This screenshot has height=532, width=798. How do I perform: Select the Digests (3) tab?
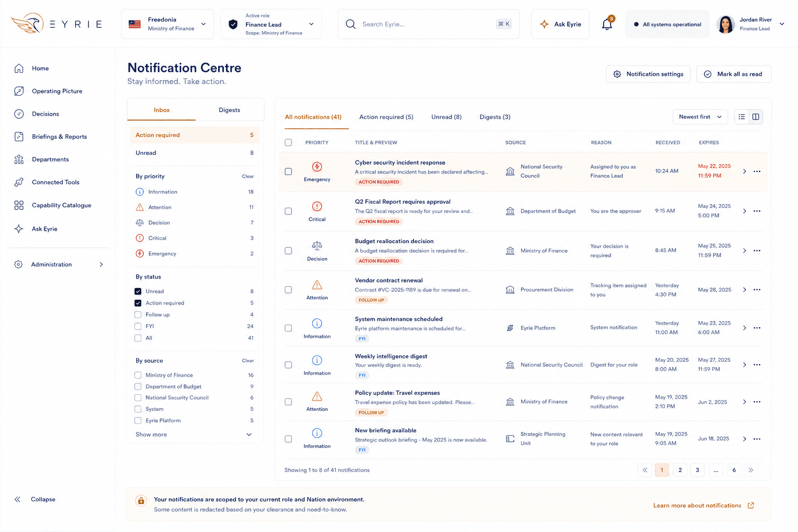[x=495, y=117]
